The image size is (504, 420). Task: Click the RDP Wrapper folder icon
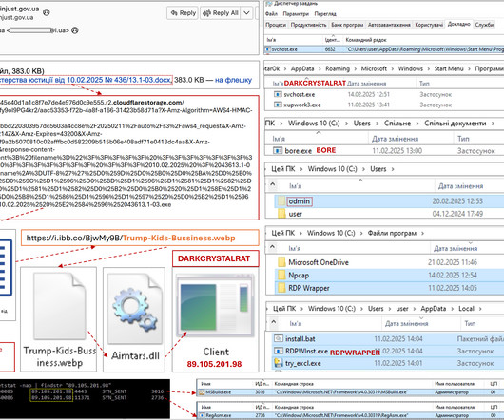coord(281,288)
